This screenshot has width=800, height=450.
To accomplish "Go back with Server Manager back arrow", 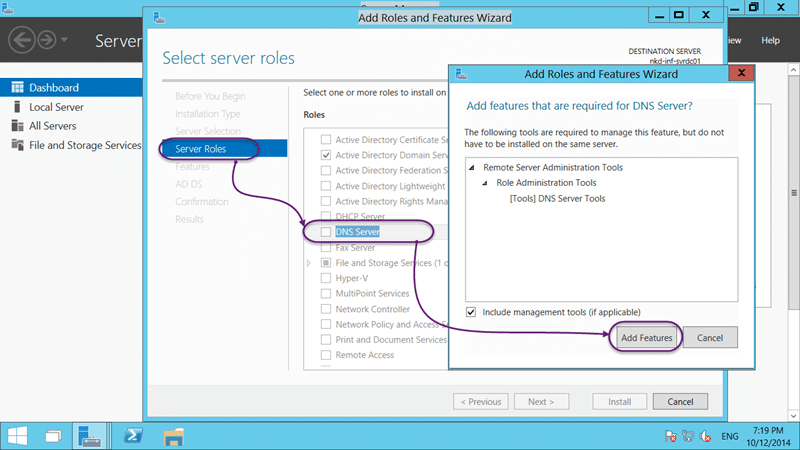I will 22,39.
